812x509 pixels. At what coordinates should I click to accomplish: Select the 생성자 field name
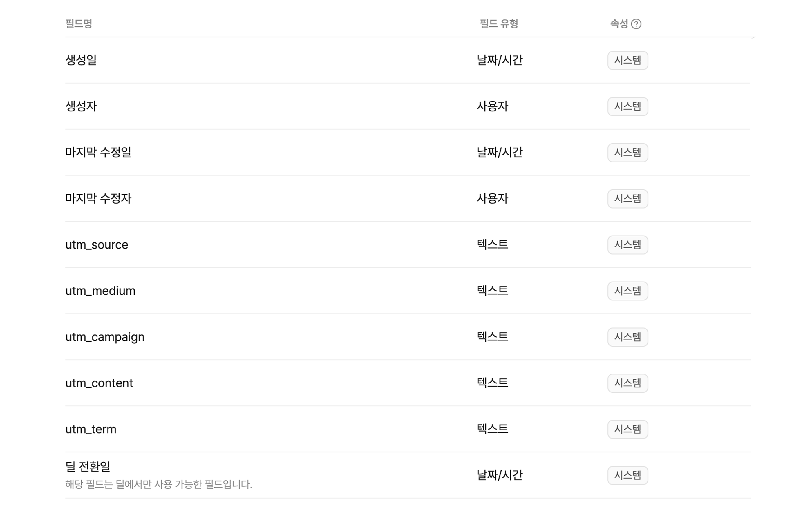(x=81, y=106)
